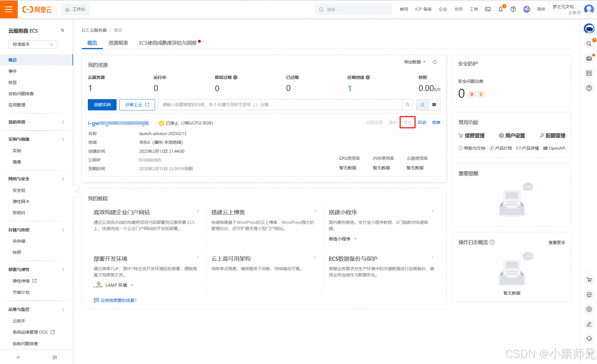597x364 pixels.
Task: Click refresh icon in My Resources
Action: click(x=435, y=62)
